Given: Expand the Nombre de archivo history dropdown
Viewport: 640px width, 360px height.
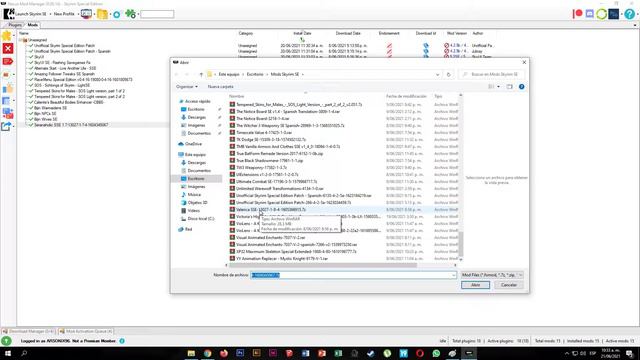Looking at the screenshot, I should [453, 275].
